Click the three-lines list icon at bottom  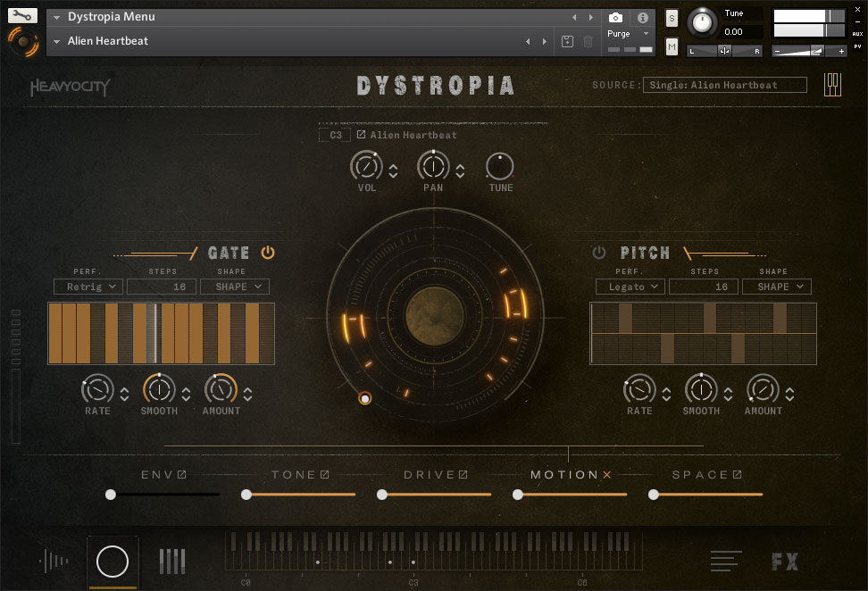point(725,562)
